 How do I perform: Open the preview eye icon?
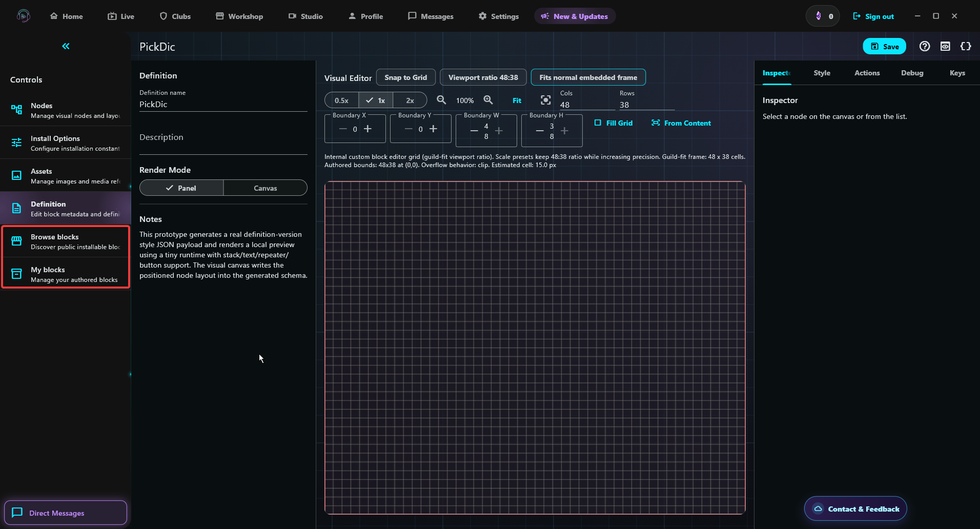[945, 47]
